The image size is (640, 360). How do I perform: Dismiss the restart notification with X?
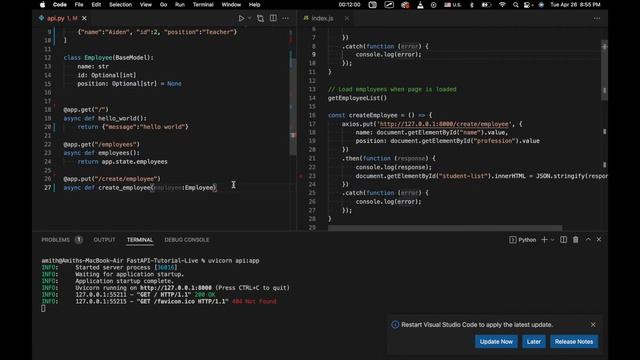pyautogui.click(x=593, y=324)
